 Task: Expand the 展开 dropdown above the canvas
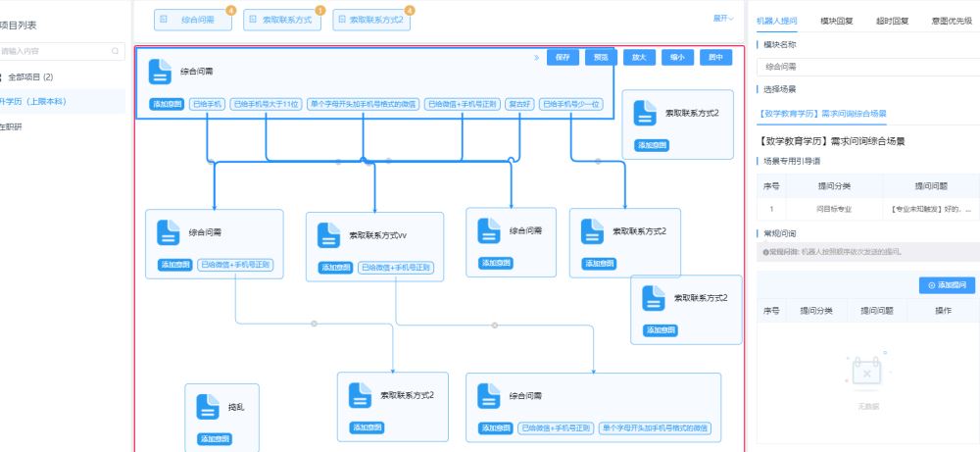[722, 19]
